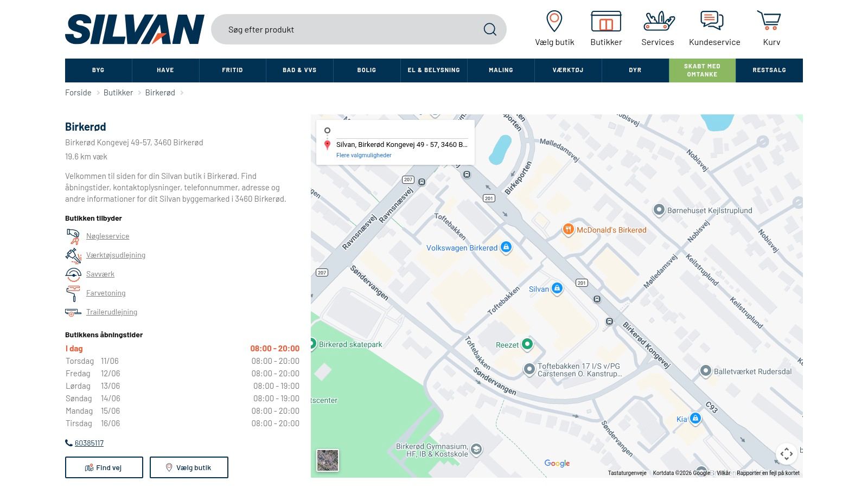Click the Trailerudlejning trailer icon
The image size is (868, 488).
pyautogui.click(x=73, y=312)
